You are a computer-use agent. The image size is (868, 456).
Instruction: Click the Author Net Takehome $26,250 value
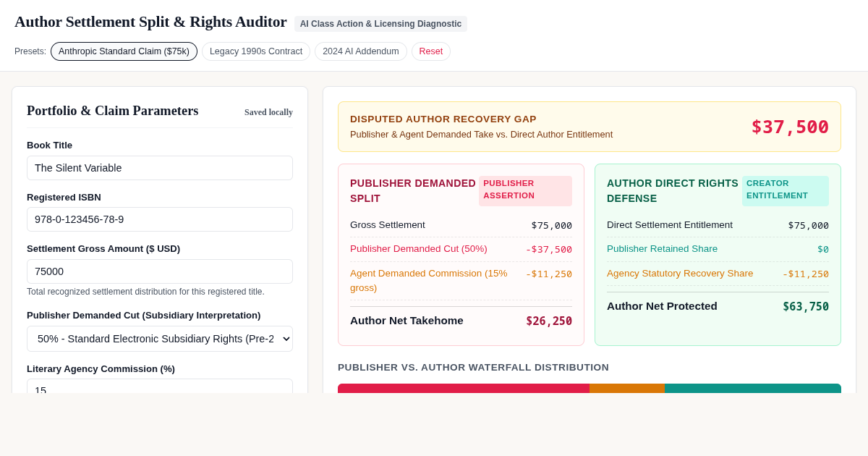click(549, 321)
